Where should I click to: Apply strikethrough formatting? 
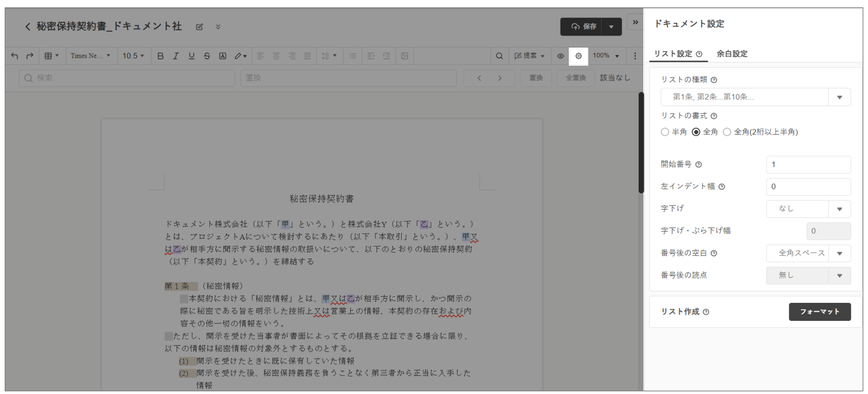coord(207,56)
